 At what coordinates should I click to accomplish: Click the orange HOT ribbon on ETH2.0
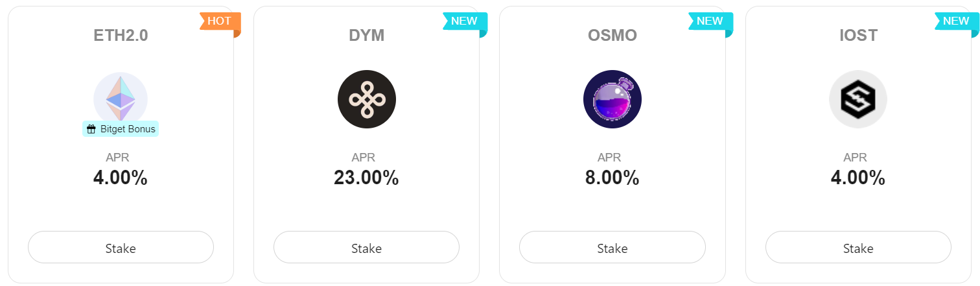[220, 21]
